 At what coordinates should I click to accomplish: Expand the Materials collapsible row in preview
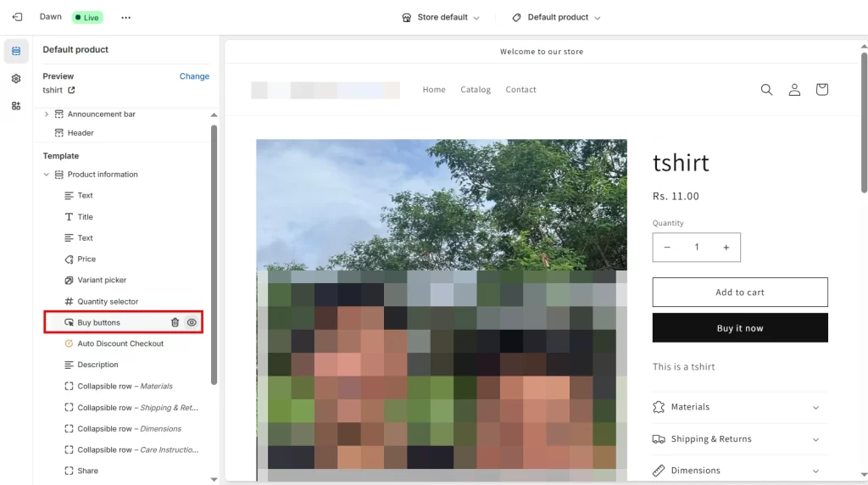click(739, 407)
